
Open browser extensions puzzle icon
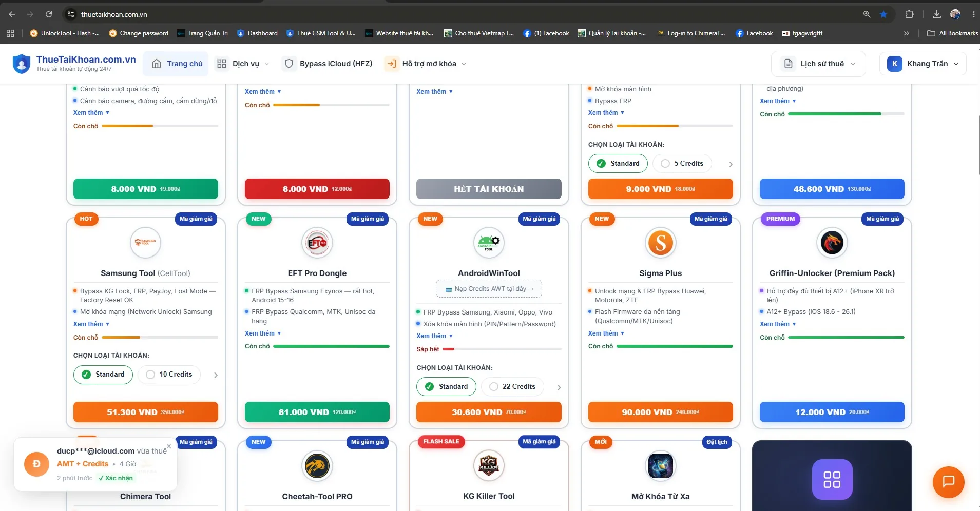(909, 14)
